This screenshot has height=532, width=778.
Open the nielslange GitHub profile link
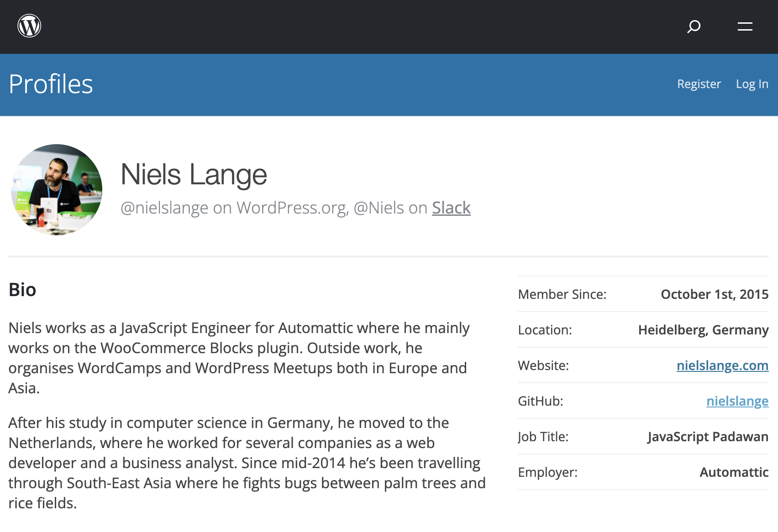click(737, 401)
